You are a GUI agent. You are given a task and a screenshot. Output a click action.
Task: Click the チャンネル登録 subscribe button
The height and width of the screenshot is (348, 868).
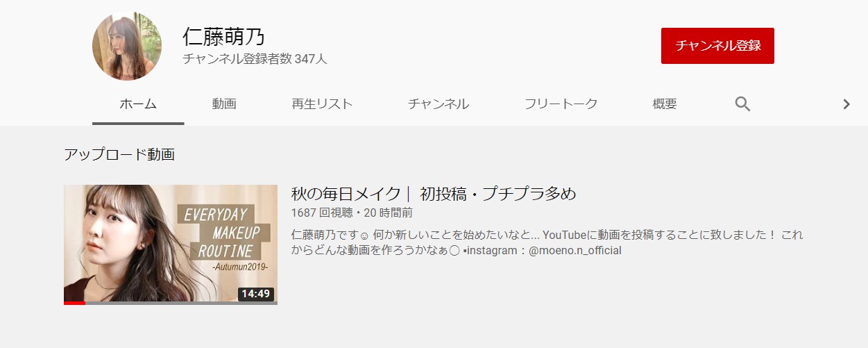coord(717,46)
